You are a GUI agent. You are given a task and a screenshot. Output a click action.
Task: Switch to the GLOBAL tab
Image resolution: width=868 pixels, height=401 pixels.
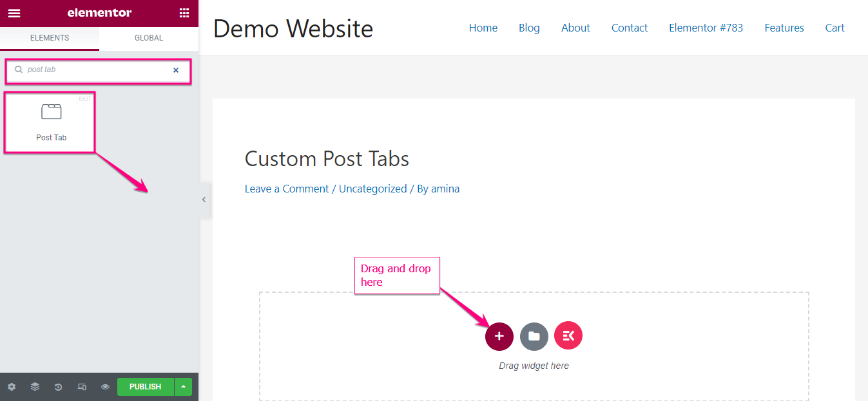coord(148,38)
